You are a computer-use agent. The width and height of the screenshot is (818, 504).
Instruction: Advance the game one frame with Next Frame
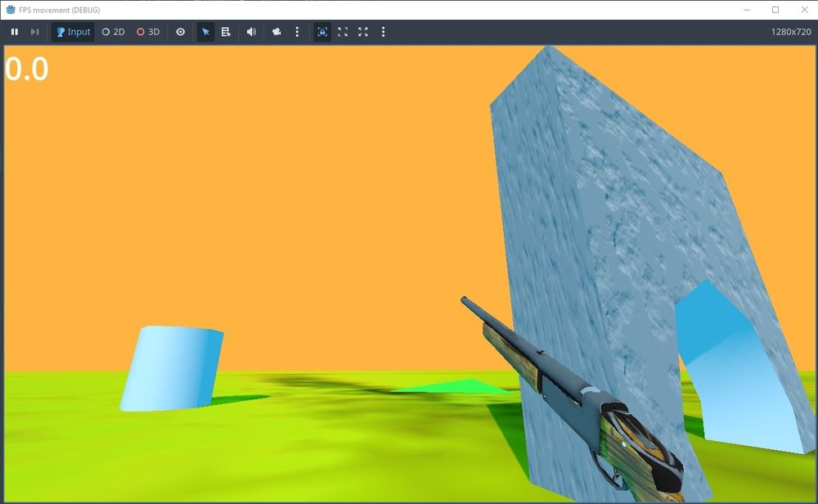(34, 32)
